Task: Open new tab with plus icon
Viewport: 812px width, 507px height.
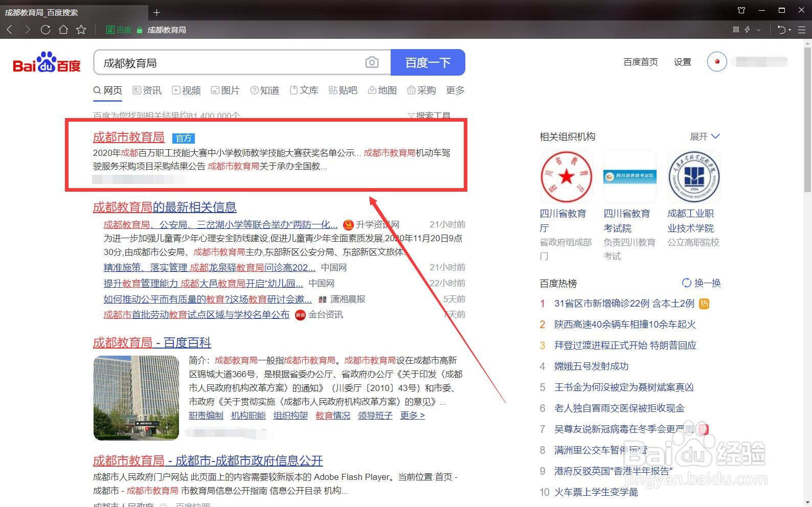Action: pos(156,12)
